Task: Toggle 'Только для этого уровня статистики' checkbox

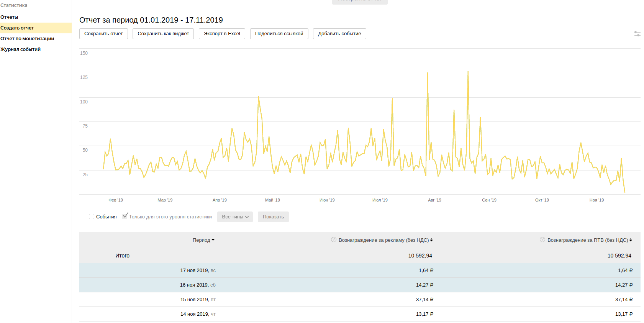Action: (125, 216)
